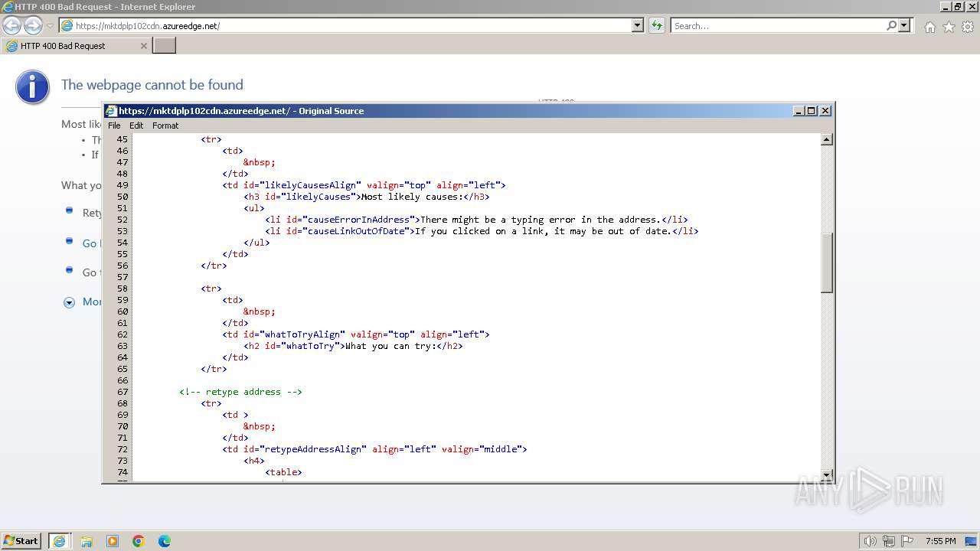Click the site icon in address bar
This screenshot has width=980, height=551.
coord(67,26)
